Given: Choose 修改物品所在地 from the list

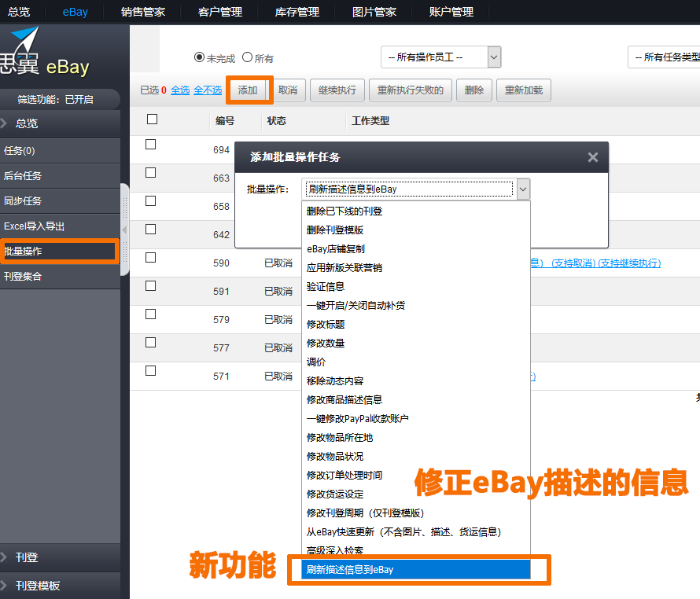Looking at the screenshot, I should (x=416, y=437).
